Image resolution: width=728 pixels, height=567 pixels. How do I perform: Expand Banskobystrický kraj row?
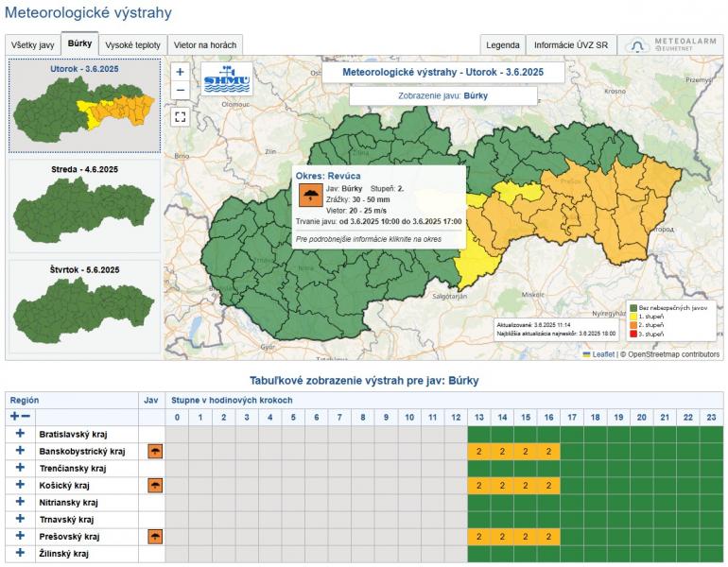pyautogui.click(x=20, y=451)
